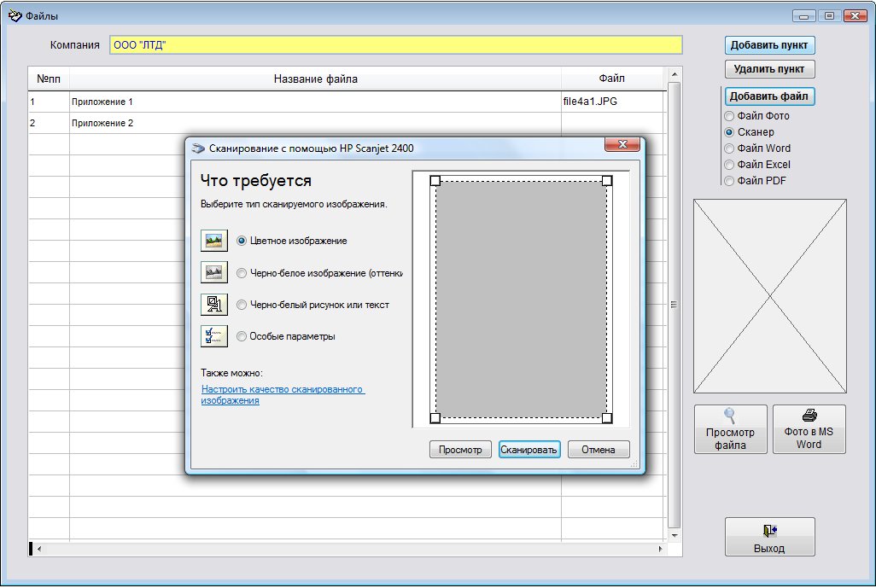Click the file table's vertical scrollbar up arrow
876x588 pixels.
coord(674,74)
